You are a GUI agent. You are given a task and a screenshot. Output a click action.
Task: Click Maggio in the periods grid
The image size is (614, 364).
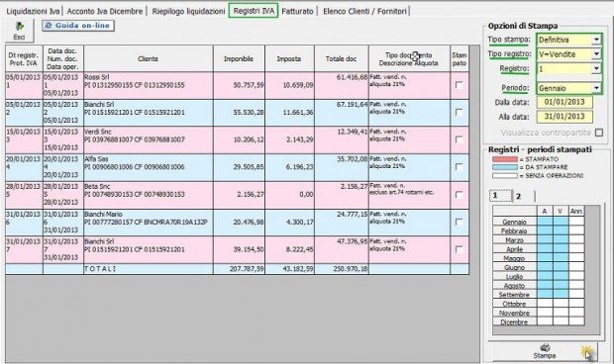coord(514,258)
